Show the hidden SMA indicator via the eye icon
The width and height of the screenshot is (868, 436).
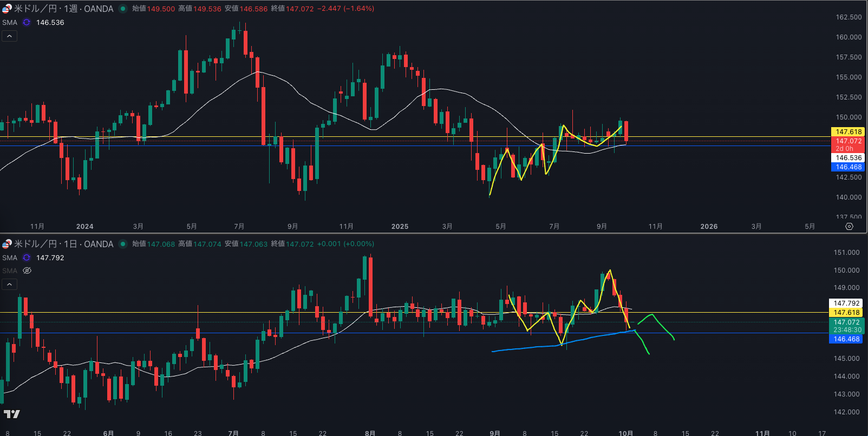coord(27,270)
